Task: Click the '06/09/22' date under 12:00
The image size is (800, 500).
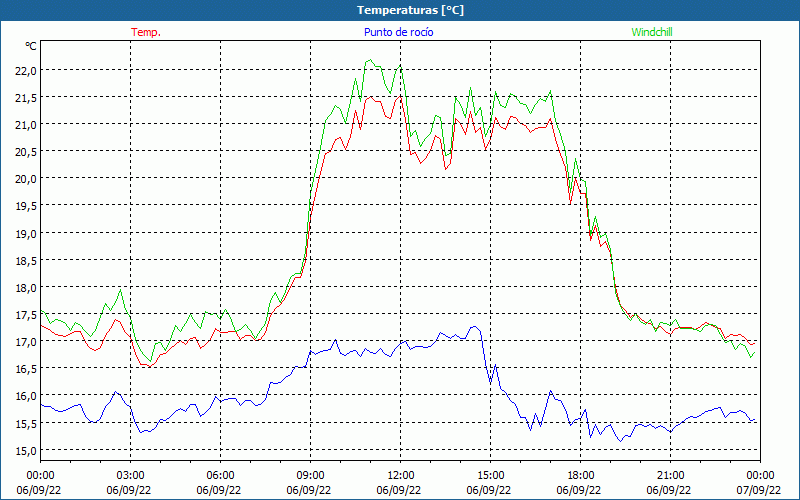Action: (x=399, y=490)
